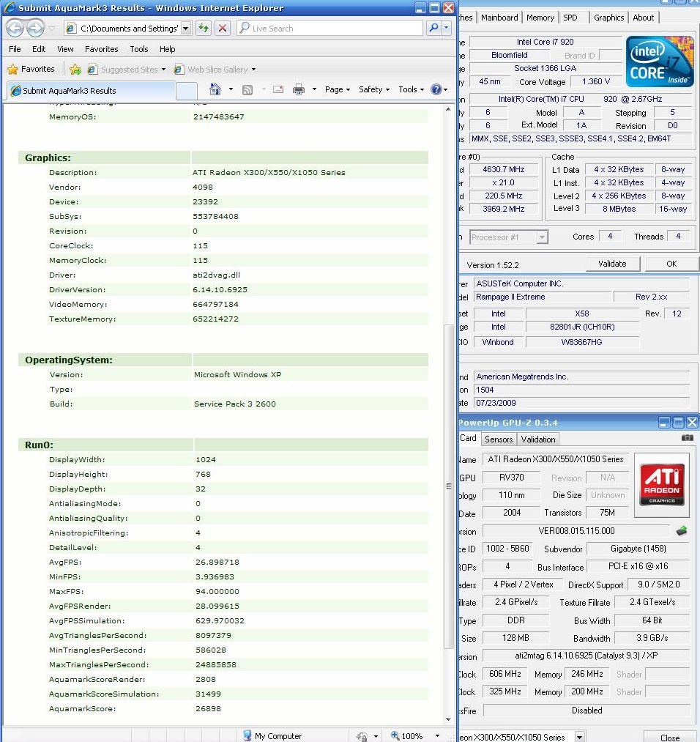The image size is (700, 742).
Task: Open the Page menu dropdown
Action: pyautogui.click(x=338, y=89)
